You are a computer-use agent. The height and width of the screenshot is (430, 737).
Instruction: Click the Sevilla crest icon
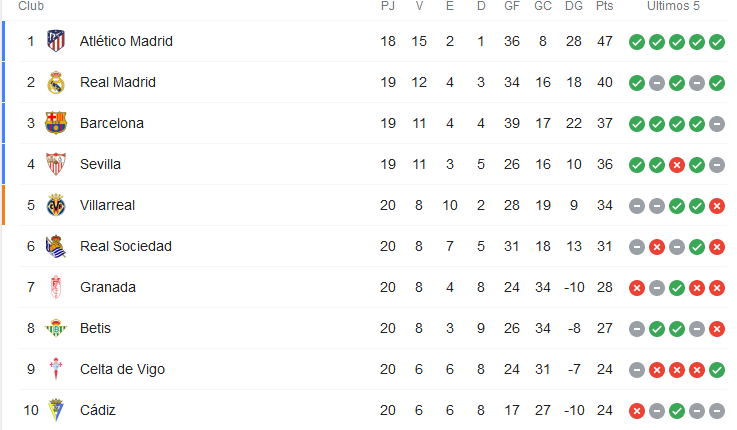(x=56, y=164)
